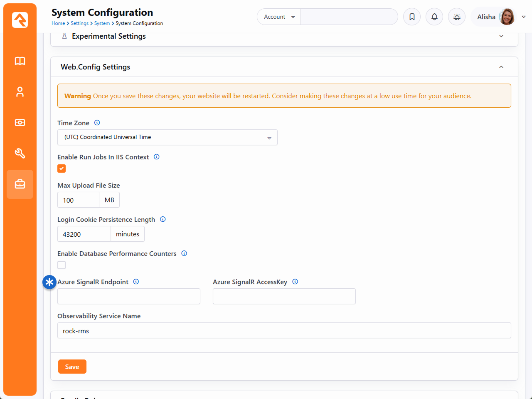Enable Database Performance Counters checkbox
Image resolution: width=532 pixels, height=399 pixels.
click(62, 265)
